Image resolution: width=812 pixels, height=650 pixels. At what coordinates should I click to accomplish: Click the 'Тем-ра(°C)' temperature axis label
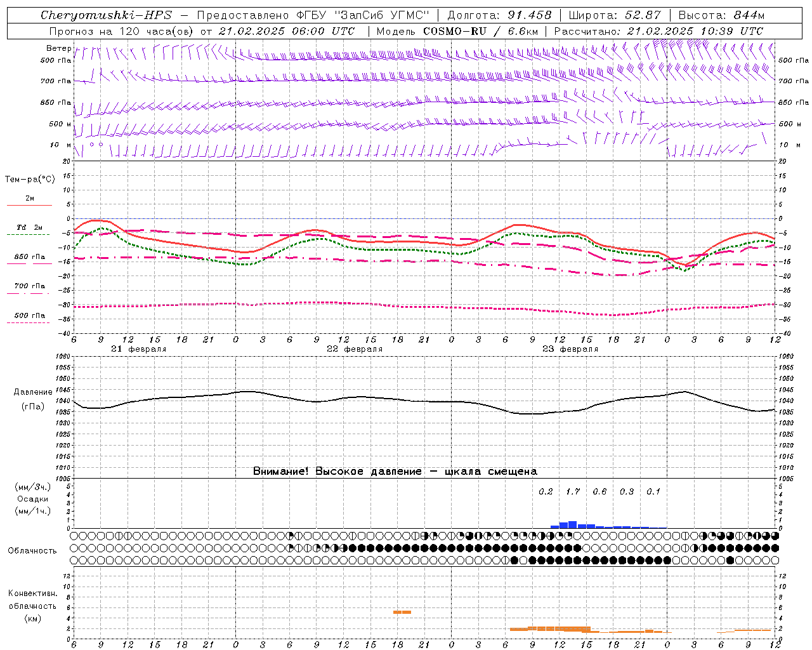tap(30, 180)
